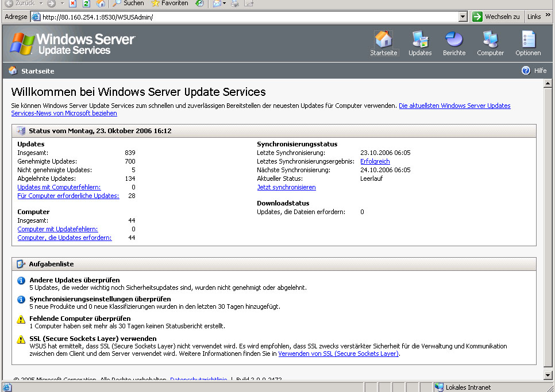Click info icon beside Synchronisierungseinstellungen überprüfen

pyautogui.click(x=21, y=300)
